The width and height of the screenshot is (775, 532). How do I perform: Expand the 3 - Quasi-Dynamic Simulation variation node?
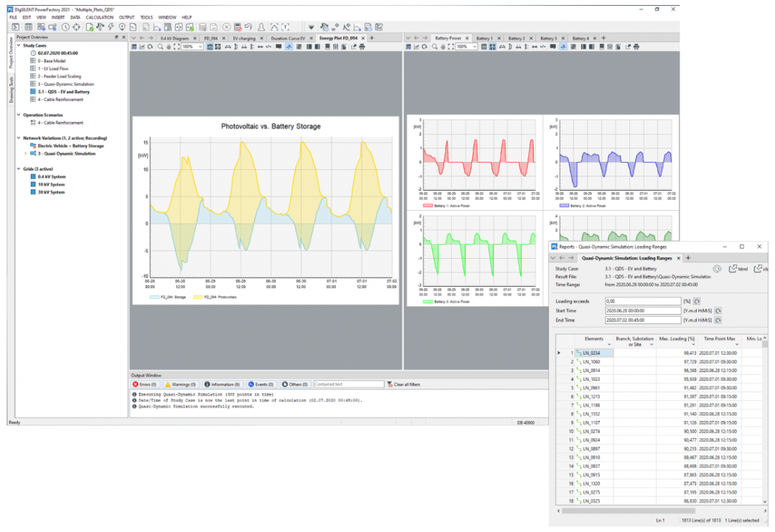click(26, 153)
